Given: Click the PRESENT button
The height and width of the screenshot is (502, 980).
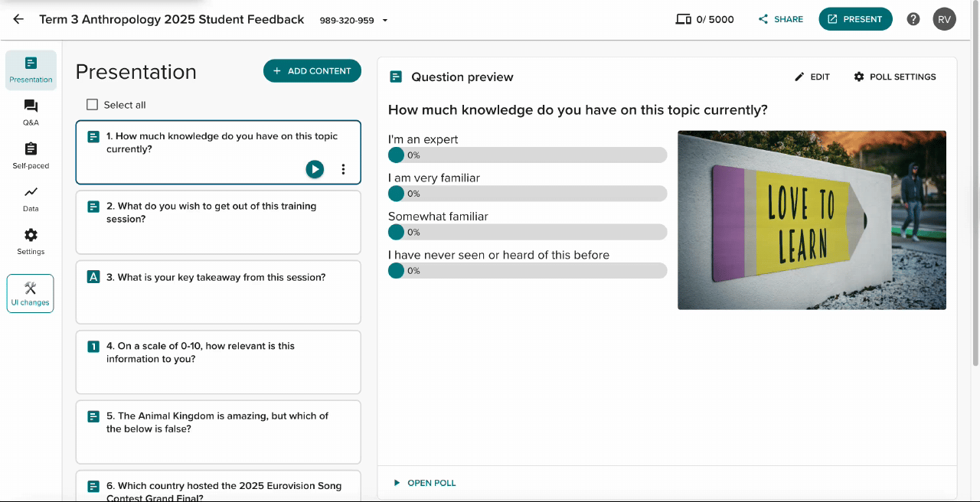Looking at the screenshot, I should coord(855,19).
